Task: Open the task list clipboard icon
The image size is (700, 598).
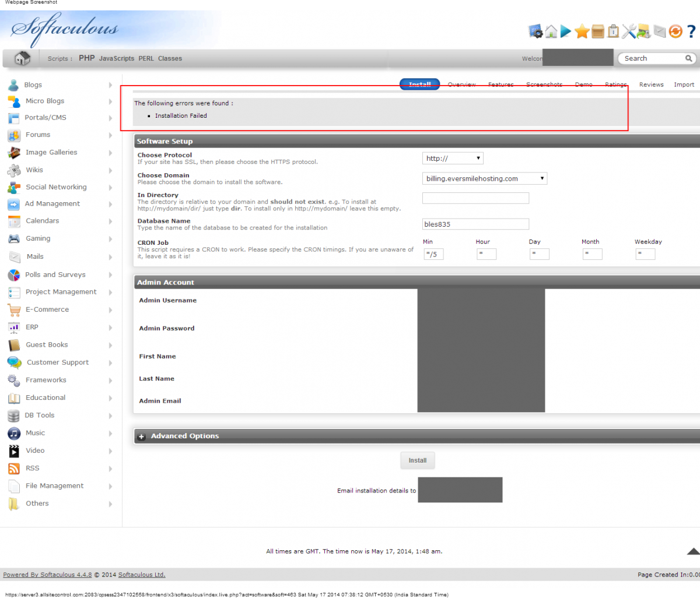Action: (x=613, y=31)
